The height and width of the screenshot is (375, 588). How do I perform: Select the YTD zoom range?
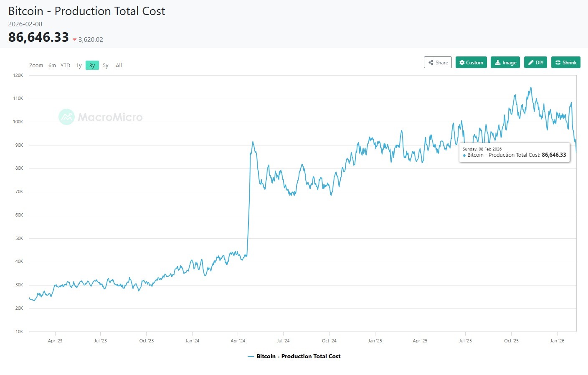pyautogui.click(x=65, y=66)
